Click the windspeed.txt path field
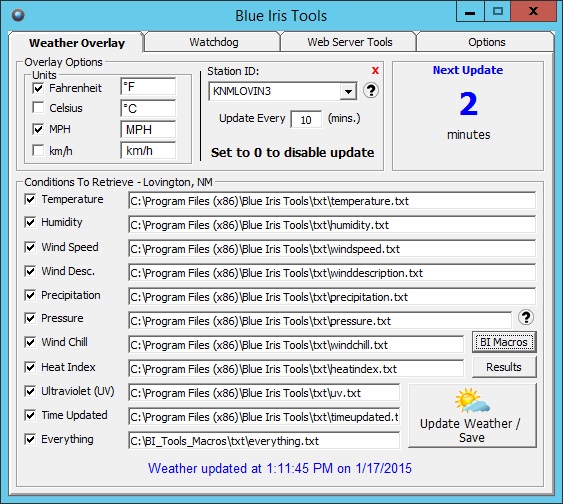This screenshot has width=563, height=504. pos(332,249)
